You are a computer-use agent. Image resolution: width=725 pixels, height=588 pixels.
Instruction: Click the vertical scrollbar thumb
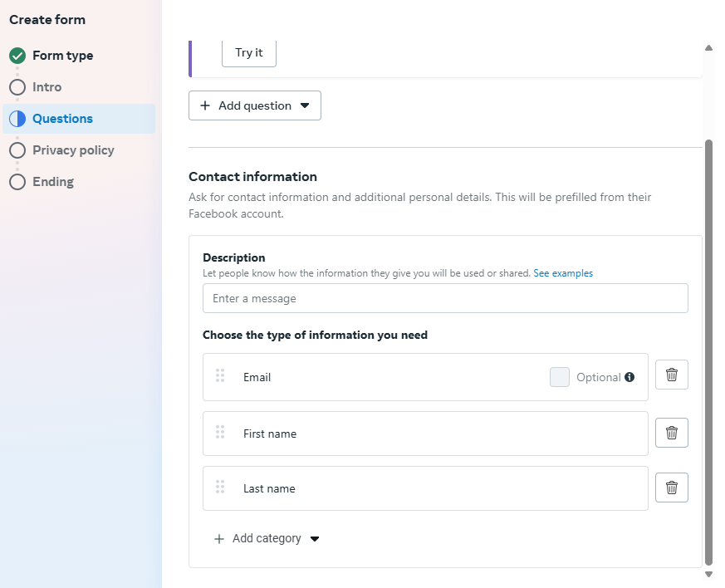(708, 349)
